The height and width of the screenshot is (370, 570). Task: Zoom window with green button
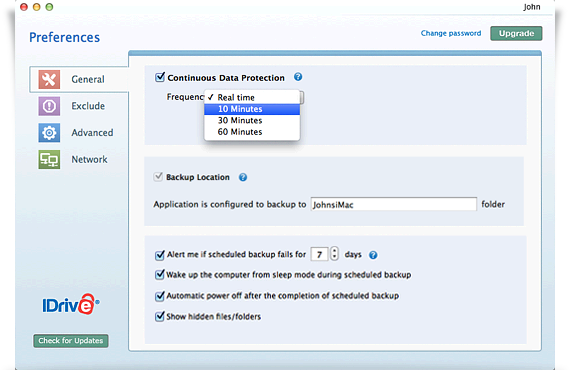(x=49, y=7)
